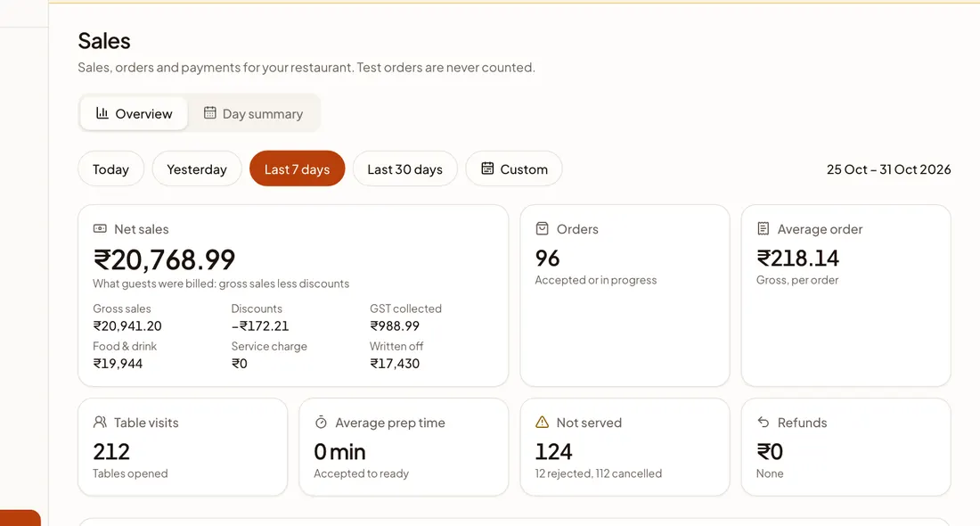The height and width of the screenshot is (526, 980).
Task: Choose the Last 30 days filter
Action: [x=405, y=168]
